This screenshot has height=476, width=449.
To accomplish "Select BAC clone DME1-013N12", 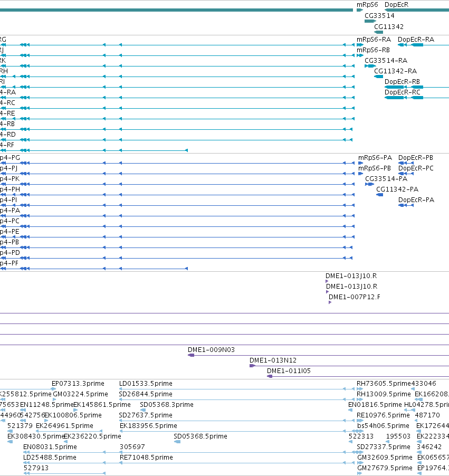I will pyautogui.click(x=273, y=360).
